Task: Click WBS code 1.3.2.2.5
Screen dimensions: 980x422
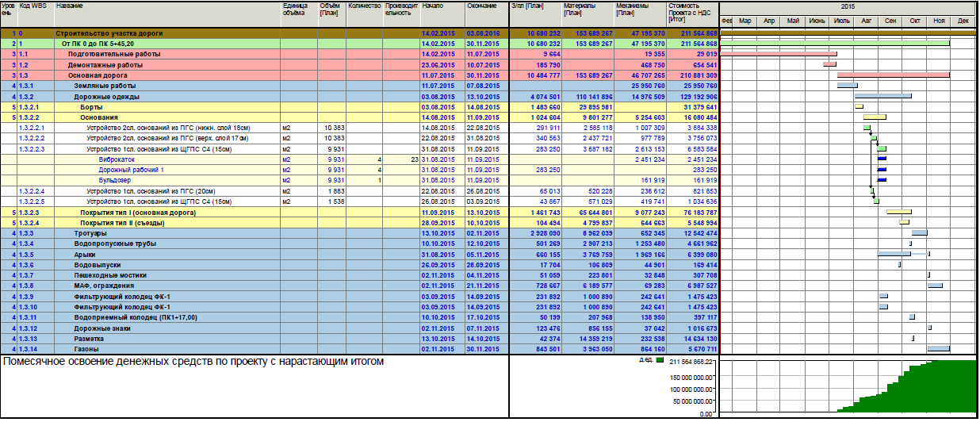Action: tap(32, 201)
